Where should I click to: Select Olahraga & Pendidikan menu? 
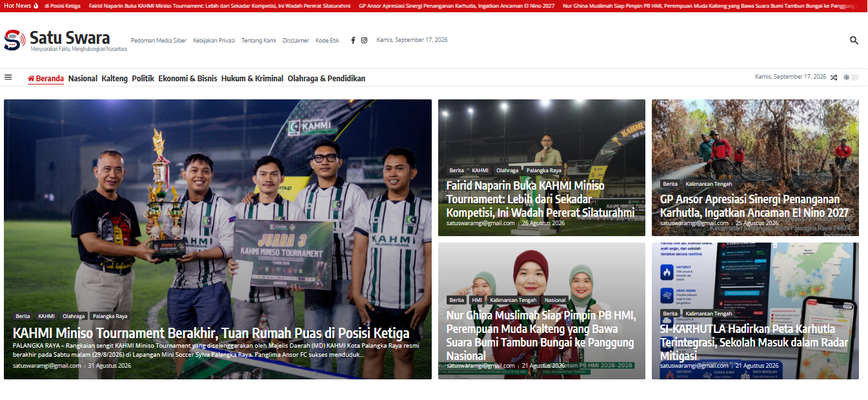327,79
